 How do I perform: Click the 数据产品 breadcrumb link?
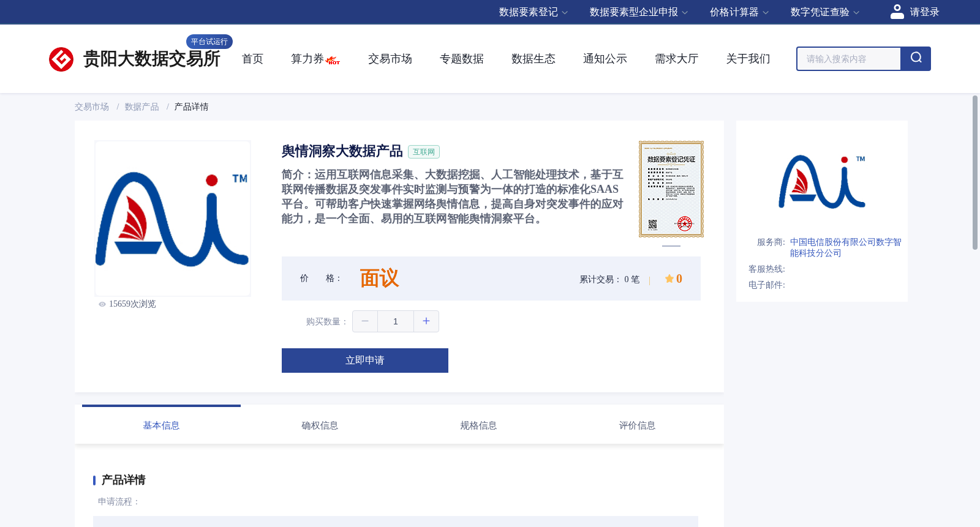tap(142, 107)
